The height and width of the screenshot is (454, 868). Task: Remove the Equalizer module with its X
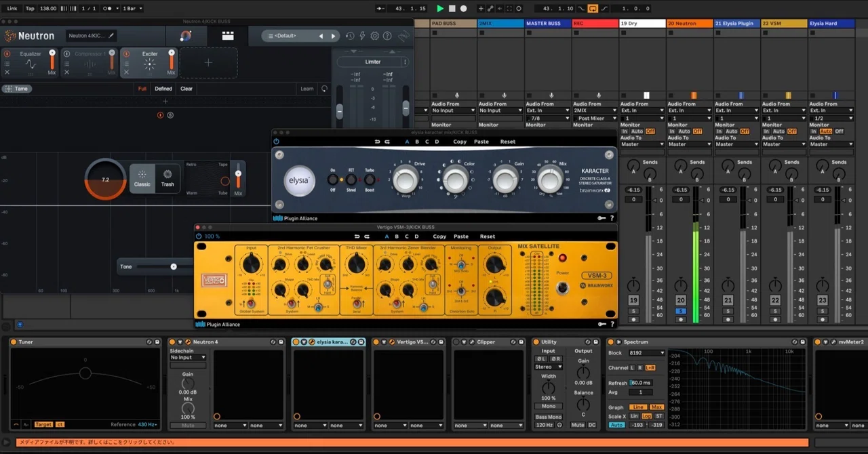click(x=7, y=72)
